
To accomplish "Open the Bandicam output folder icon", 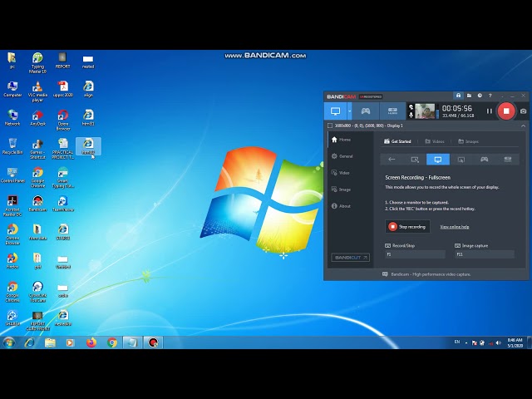I will (x=469, y=96).
